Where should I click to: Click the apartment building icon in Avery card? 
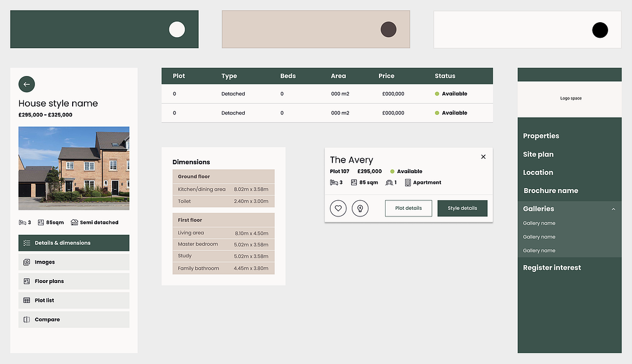coord(408,183)
